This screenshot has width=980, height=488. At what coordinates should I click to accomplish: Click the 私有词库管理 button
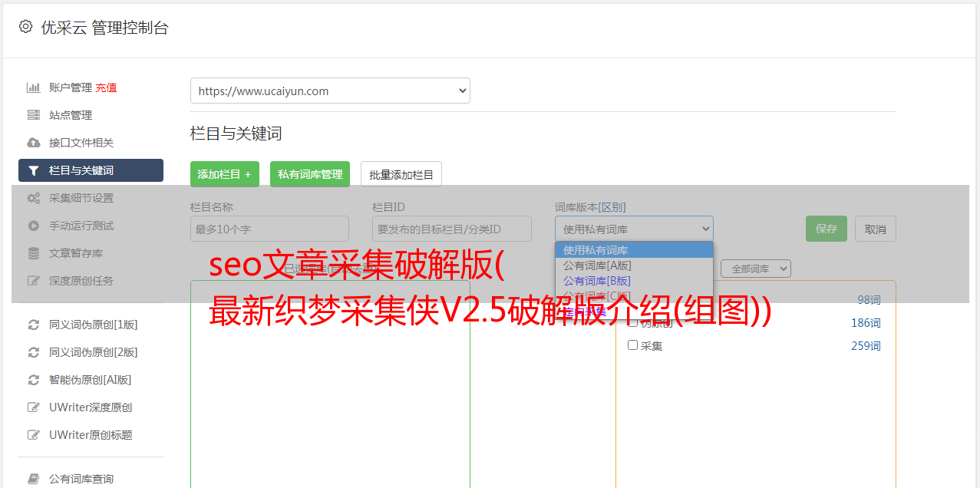point(310,174)
